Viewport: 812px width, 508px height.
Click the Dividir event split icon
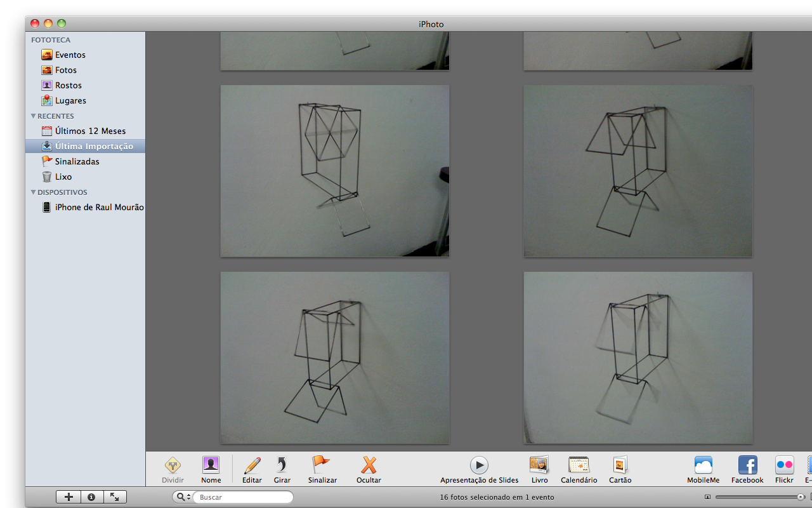pyautogui.click(x=173, y=465)
